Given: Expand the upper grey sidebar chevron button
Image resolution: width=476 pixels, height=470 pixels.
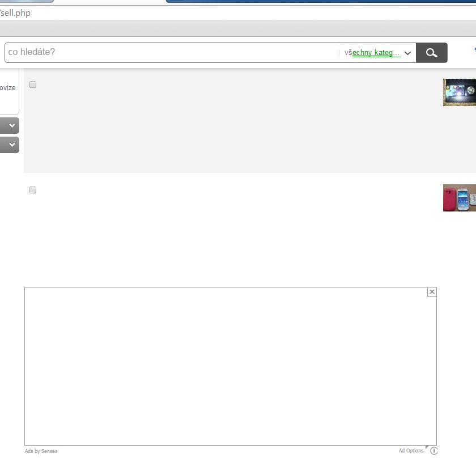Looking at the screenshot, I should [x=10, y=125].
